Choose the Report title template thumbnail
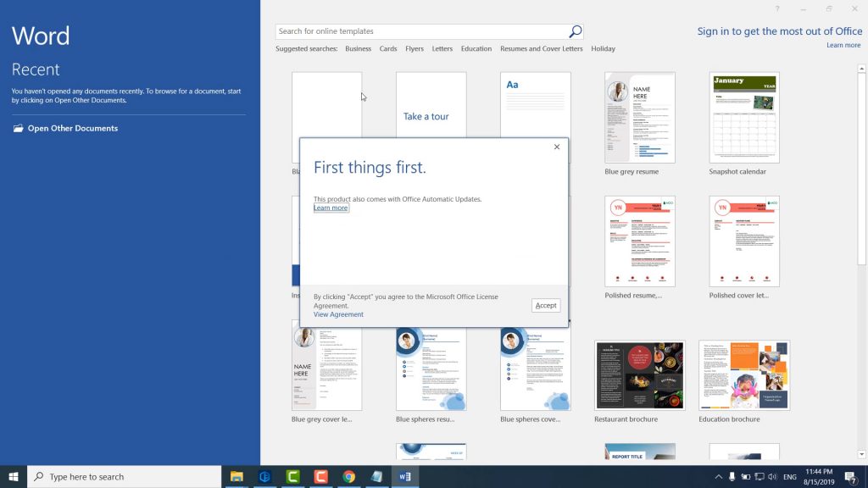This screenshot has height=488, width=868. pos(640,452)
